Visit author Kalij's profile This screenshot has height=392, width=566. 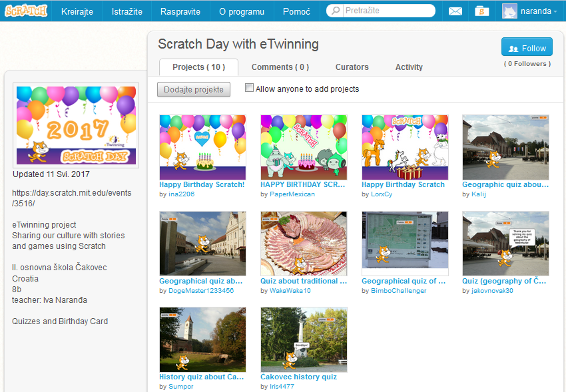[x=479, y=194]
